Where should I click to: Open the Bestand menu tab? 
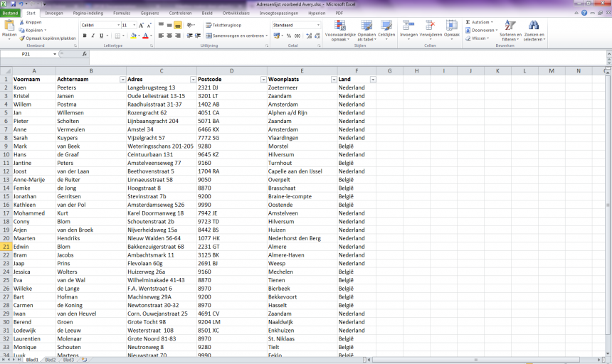click(x=10, y=13)
